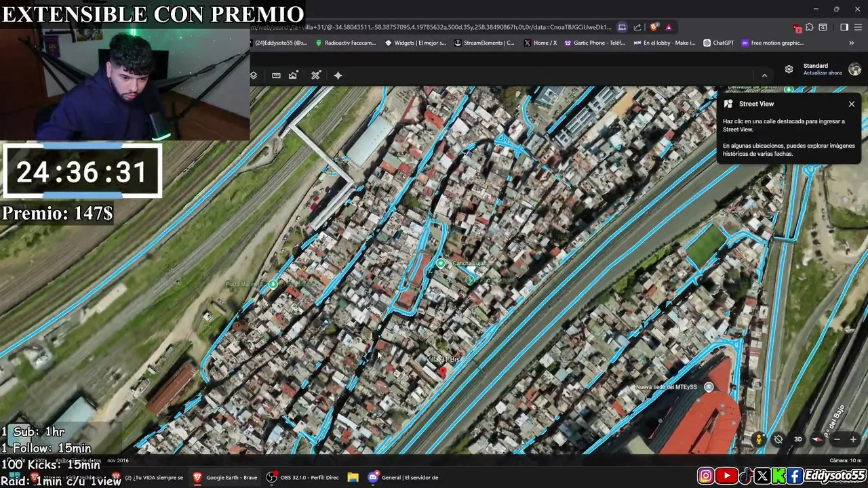
Task: Open the Eddysoto55 bookmark
Action: point(278,43)
